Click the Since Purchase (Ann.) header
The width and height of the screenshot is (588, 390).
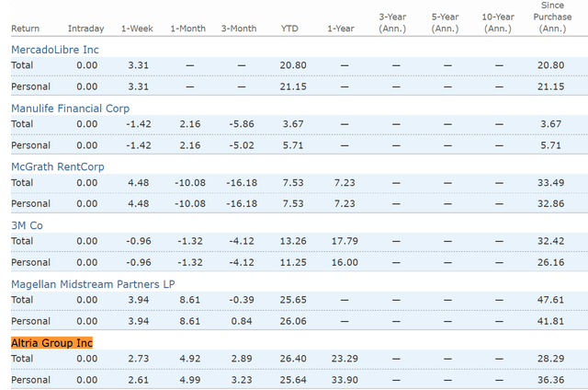point(552,17)
